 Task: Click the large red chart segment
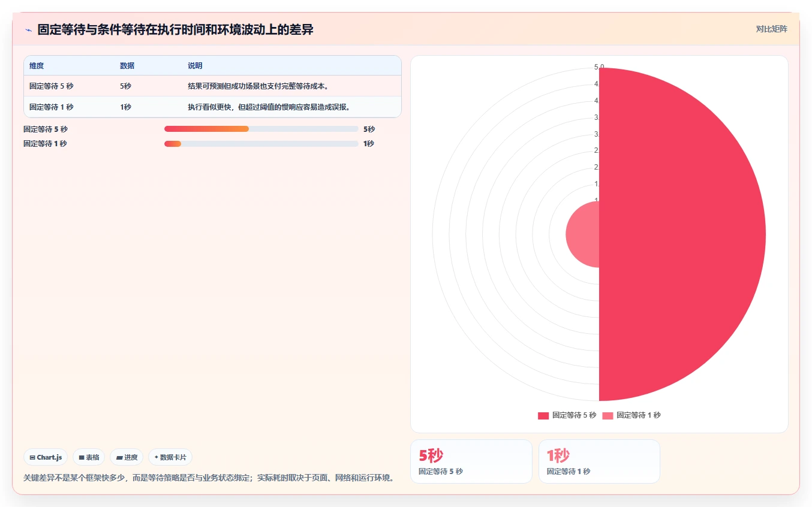tap(684, 234)
